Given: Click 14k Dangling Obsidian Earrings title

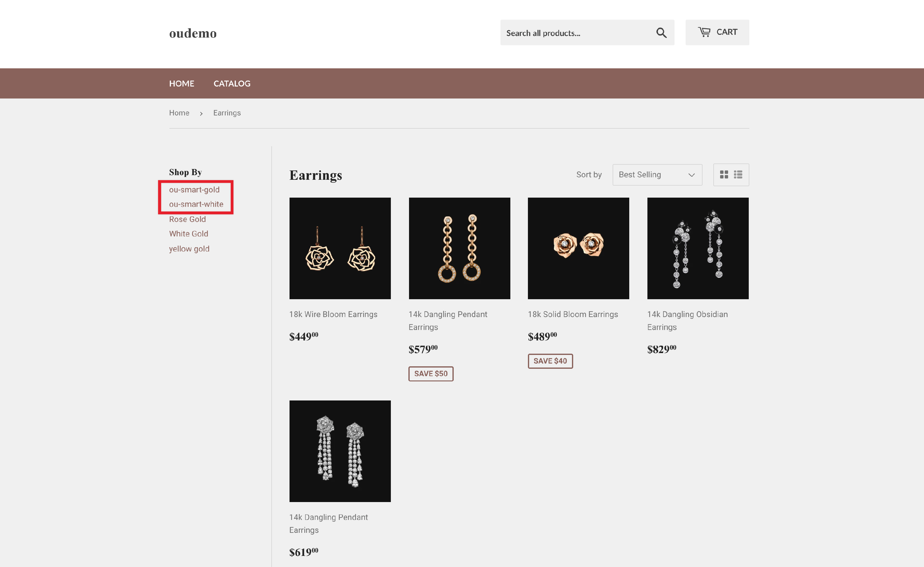Looking at the screenshot, I should pos(687,321).
